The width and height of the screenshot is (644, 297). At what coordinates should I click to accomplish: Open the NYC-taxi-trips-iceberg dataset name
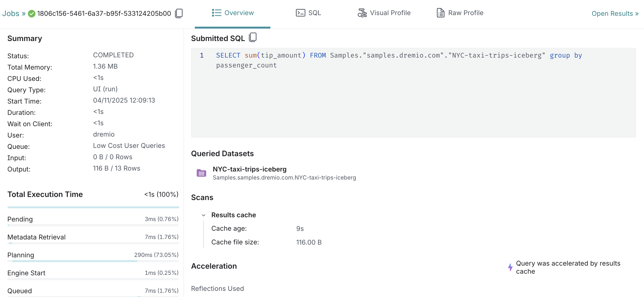tap(249, 169)
